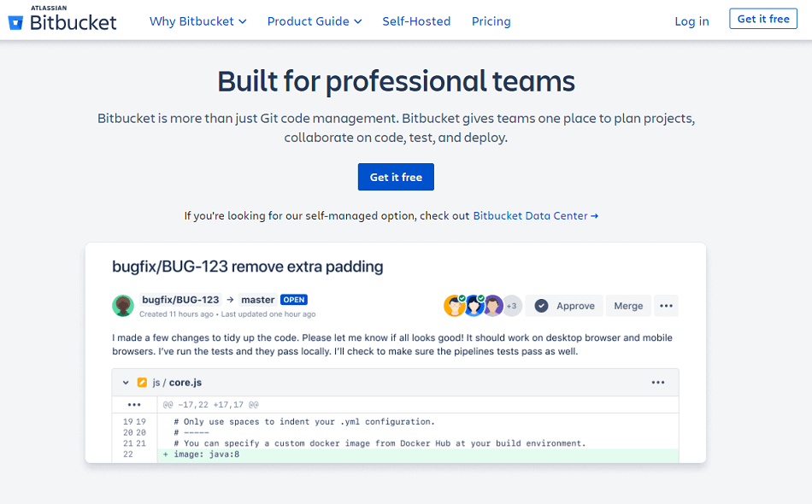
Task: Open the Product Guide dropdown menu
Action: click(x=315, y=21)
